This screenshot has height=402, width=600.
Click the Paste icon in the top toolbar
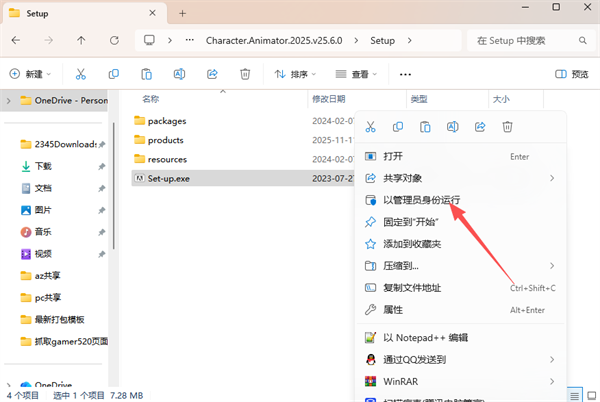146,74
